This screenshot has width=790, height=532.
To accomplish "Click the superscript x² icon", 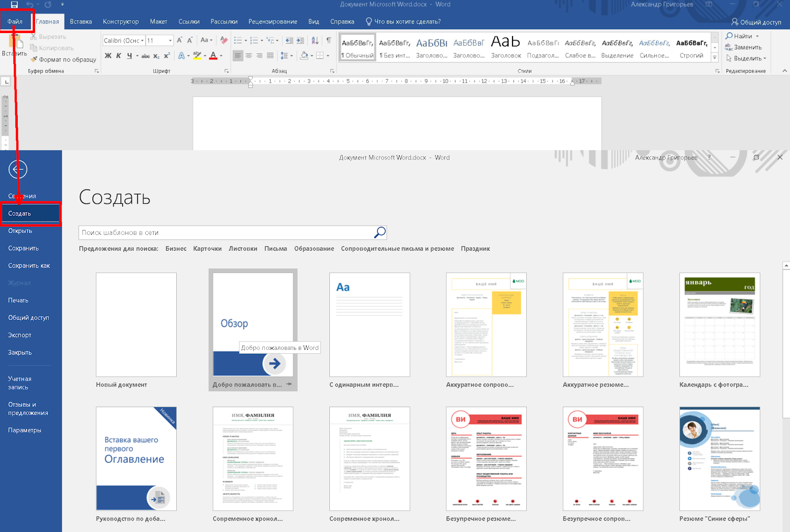I will coord(167,56).
